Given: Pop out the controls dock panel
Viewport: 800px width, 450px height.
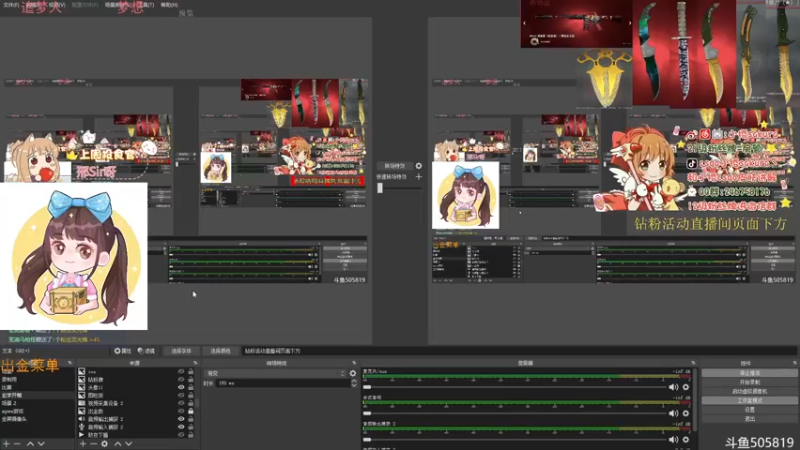Looking at the screenshot, I should 794,363.
